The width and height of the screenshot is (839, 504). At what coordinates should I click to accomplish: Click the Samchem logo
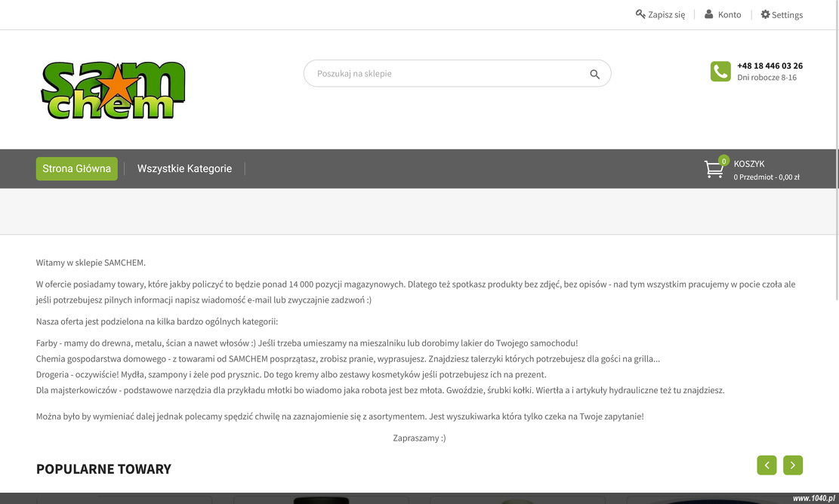113,90
